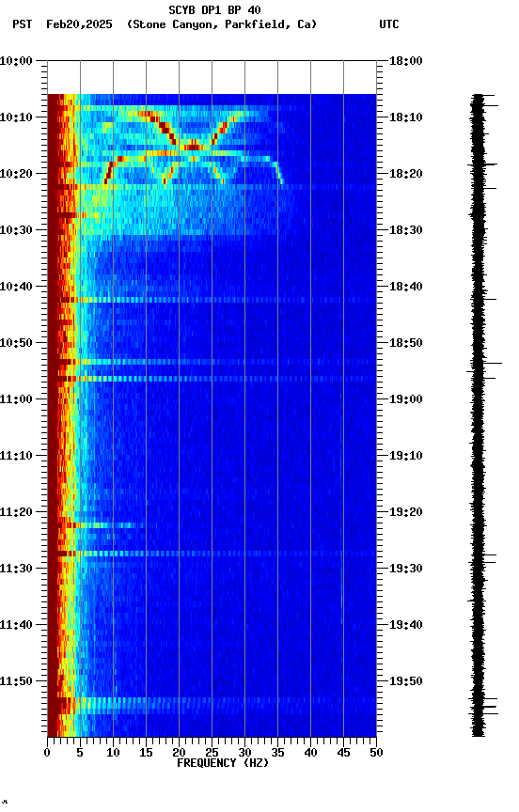Click the location text "(Stone Canyon, Parkfield, Ca)"

click(x=222, y=24)
